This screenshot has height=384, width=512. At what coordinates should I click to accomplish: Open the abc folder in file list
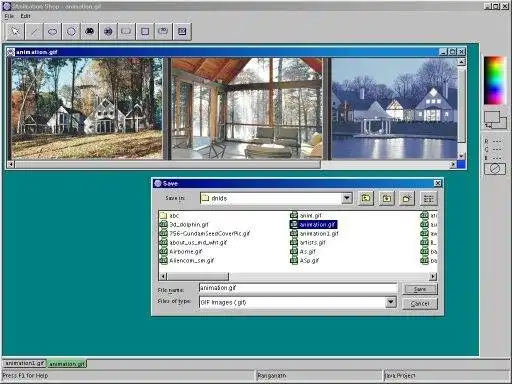170,216
